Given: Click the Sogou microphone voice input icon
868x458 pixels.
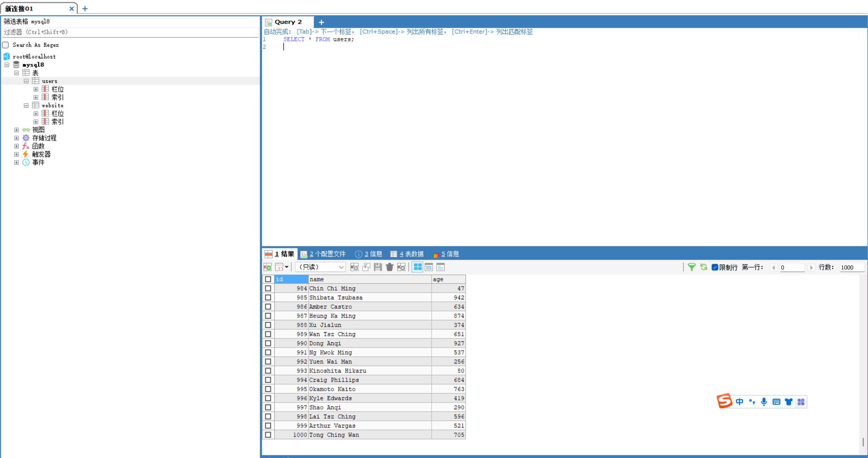Looking at the screenshot, I should [x=764, y=402].
